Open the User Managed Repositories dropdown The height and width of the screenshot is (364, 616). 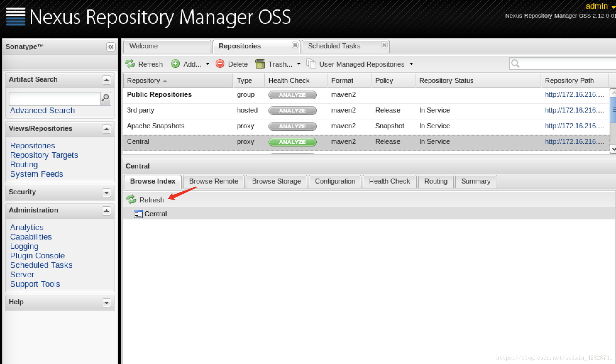click(x=360, y=64)
